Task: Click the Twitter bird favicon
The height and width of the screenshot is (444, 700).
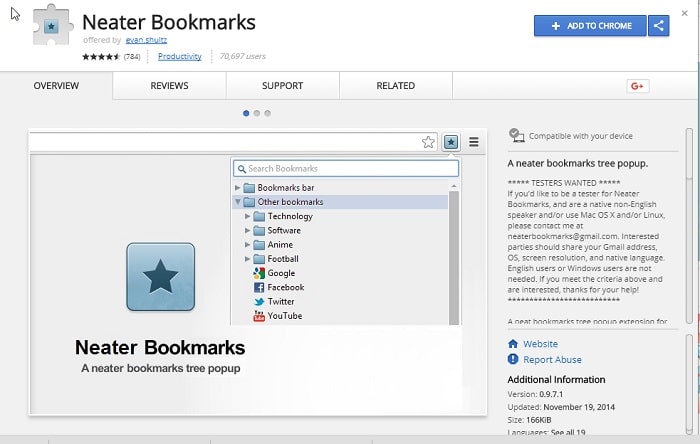Action: (259, 302)
